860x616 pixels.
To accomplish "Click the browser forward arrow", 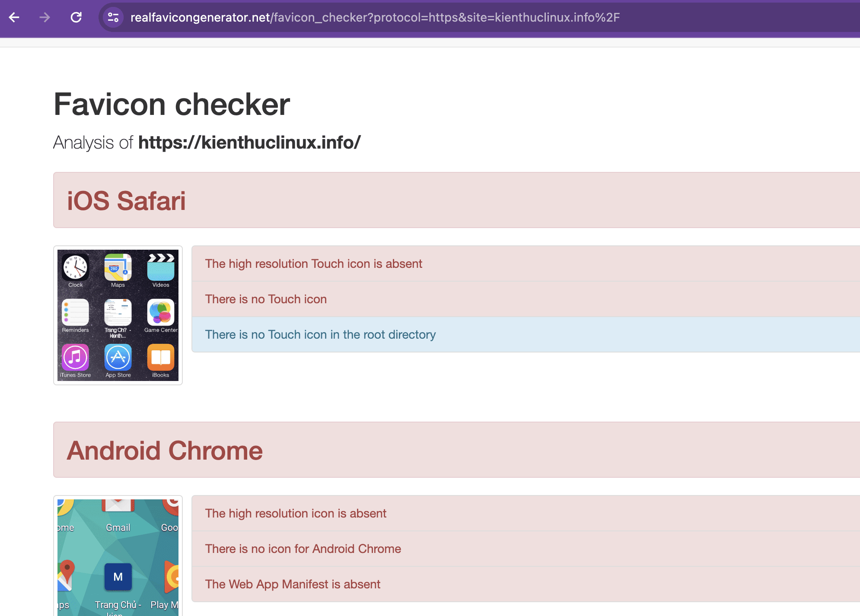I will [x=45, y=17].
